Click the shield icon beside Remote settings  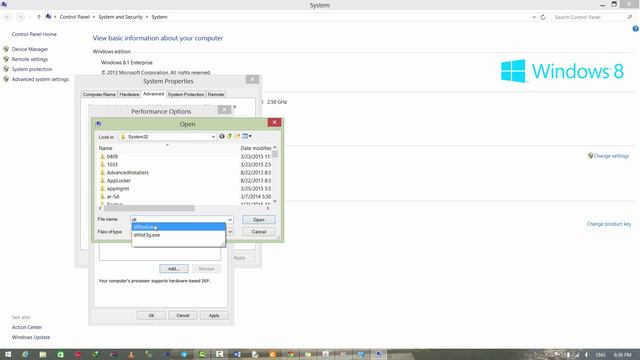pos(6,59)
